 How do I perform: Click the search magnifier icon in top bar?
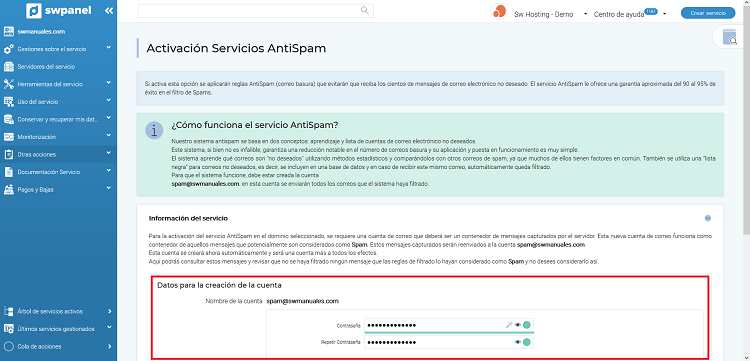[364, 11]
